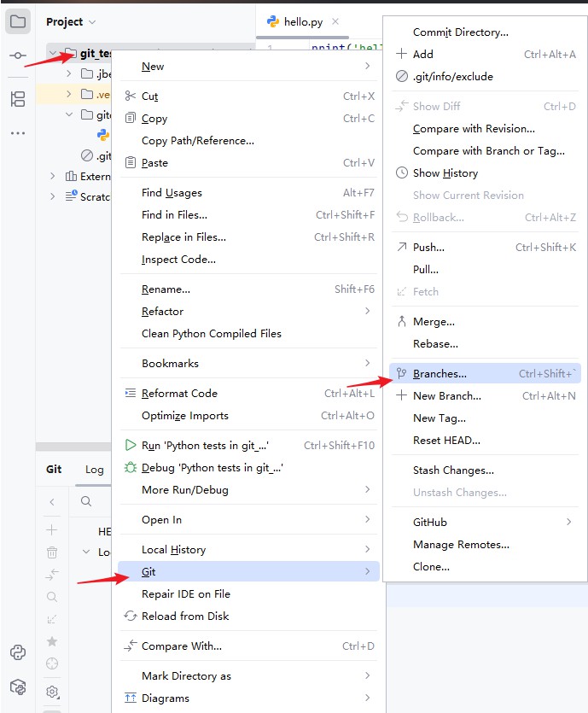588x713 pixels.
Task: Open the Structure tool window icon
Action: (18, 99)
